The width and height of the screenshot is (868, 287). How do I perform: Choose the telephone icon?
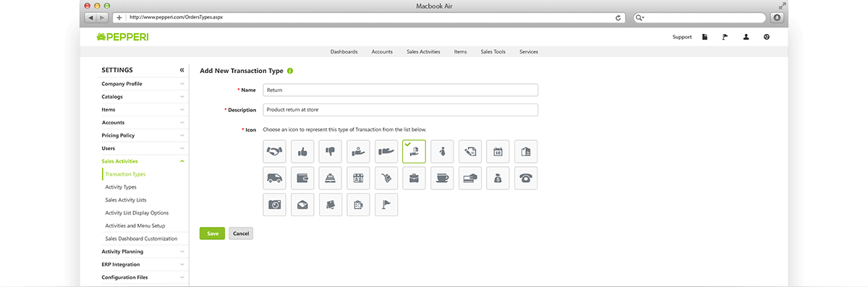pyautogui.click(x=526, y=178)
